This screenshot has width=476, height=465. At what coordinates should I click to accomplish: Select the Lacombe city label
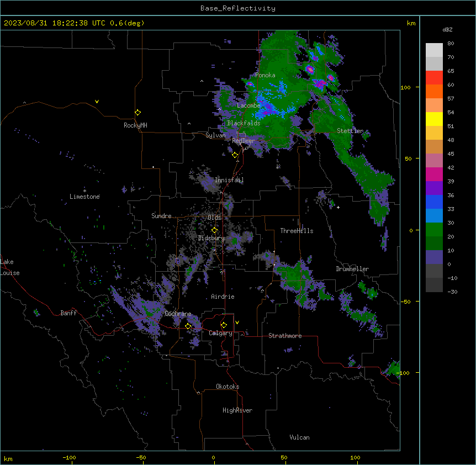[248, 105]
